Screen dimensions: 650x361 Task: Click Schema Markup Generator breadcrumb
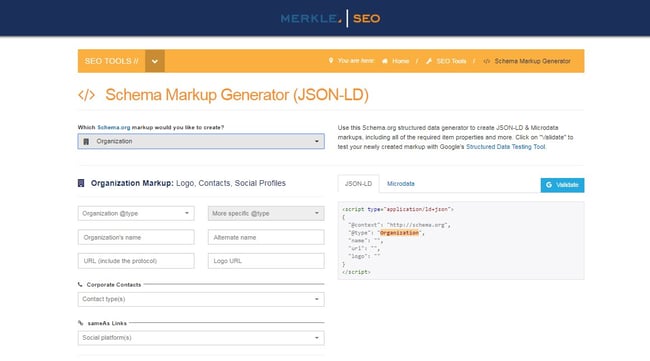(532, 61)
